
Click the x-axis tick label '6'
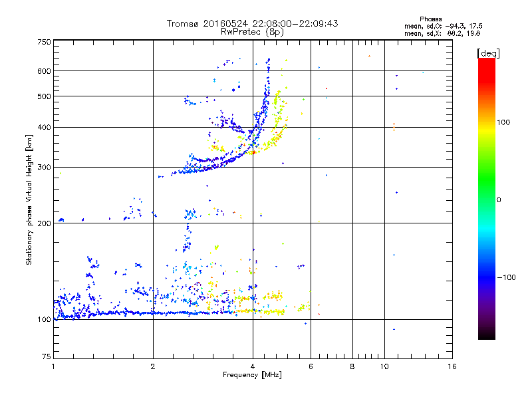click(x=311, y=366)
